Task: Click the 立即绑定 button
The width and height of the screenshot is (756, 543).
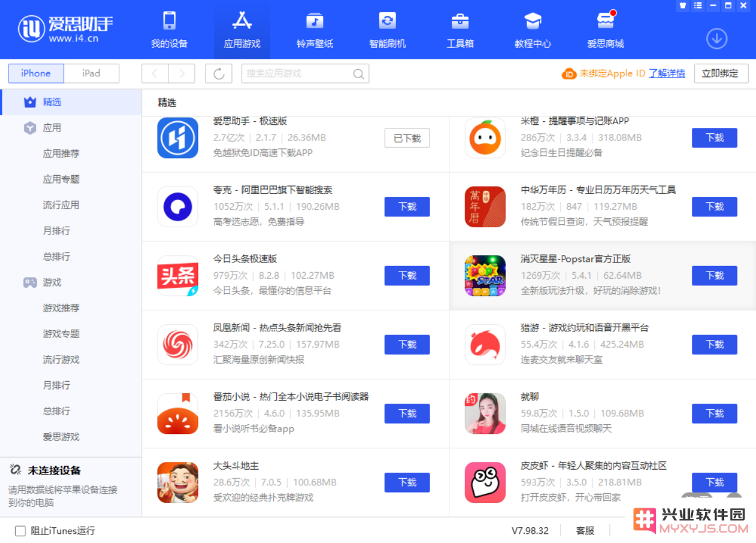Action: (720, 73)
